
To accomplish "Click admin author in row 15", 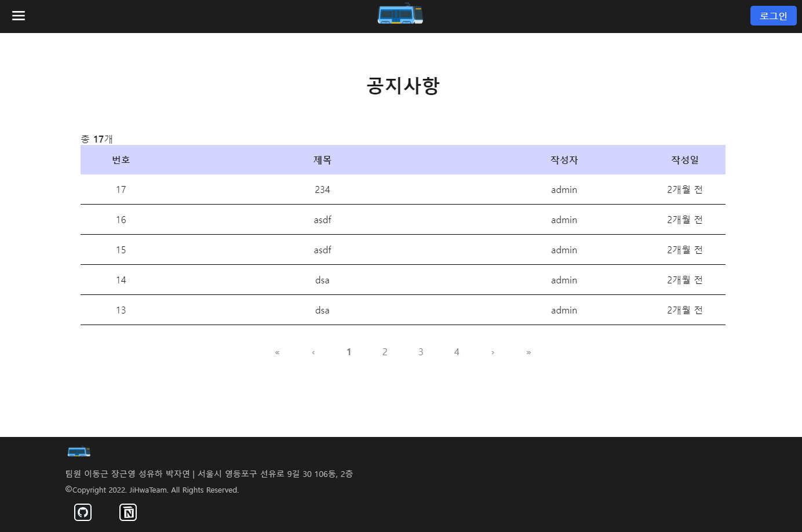I will coord(564,250).
